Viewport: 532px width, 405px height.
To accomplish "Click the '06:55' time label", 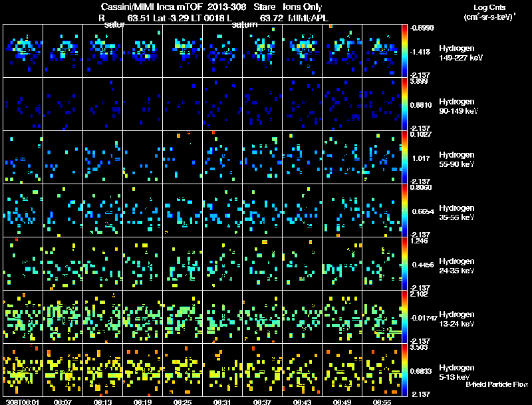I will (x=382, y=402).
